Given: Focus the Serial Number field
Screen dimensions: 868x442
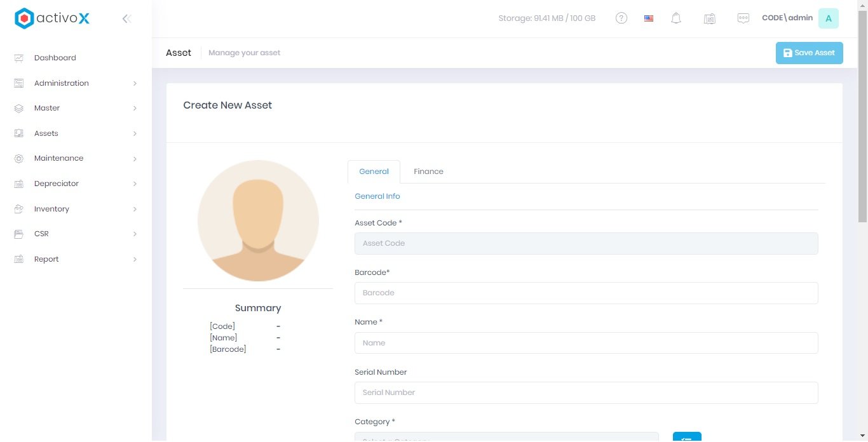Looking at the screenshot, I should (586, 392).
